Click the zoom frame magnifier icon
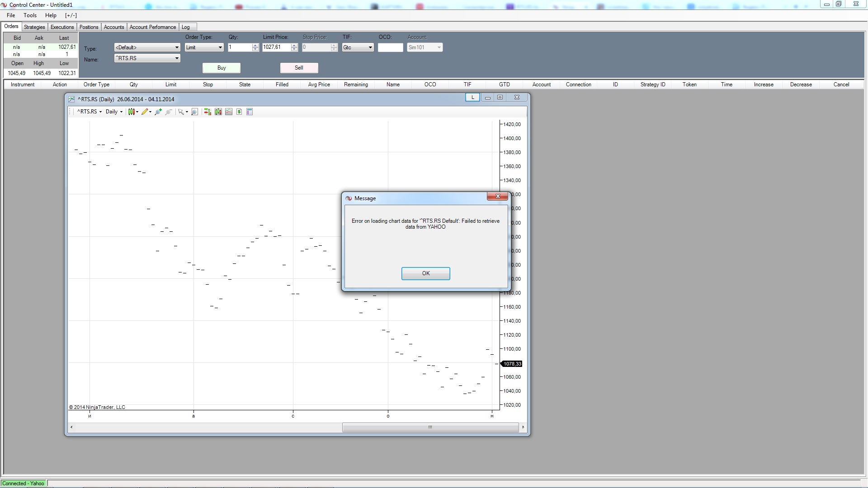Screen dimensions: 868x488 click(x=194, y=112)
